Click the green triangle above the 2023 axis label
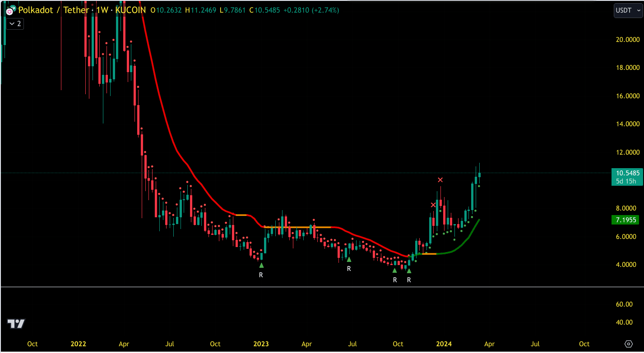 click(261, 265)
